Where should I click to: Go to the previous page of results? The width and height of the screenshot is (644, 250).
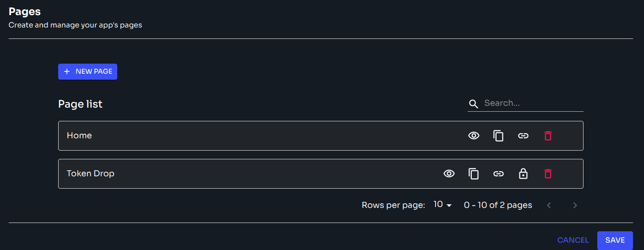click(x=549, y=205)
